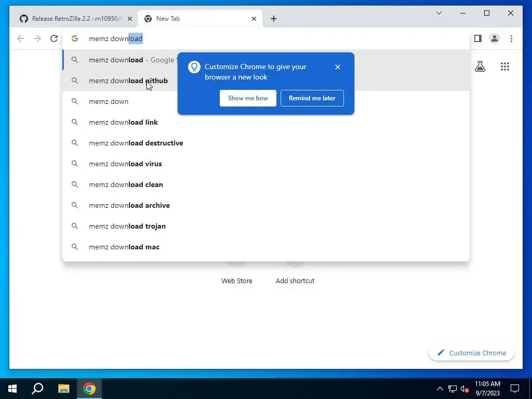Choose suggestion memz download trojan
Screen dimensions: 532x399
[x=266, y=227]
